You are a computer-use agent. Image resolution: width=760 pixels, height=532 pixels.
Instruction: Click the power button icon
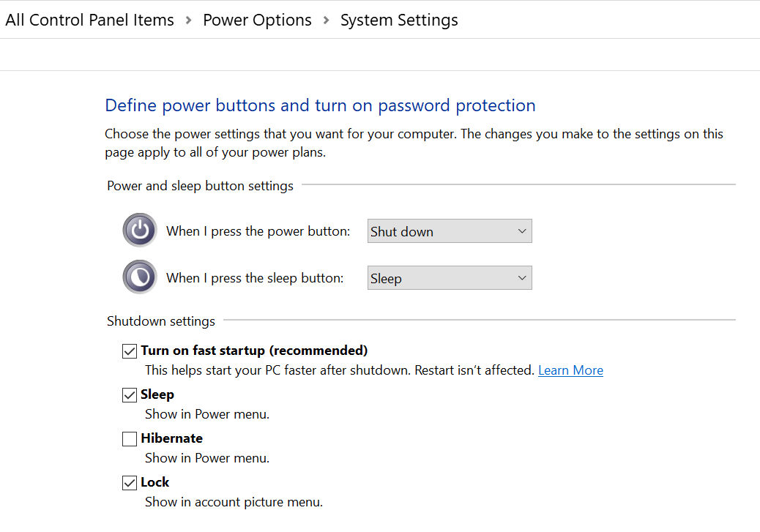tap(140, 231)
